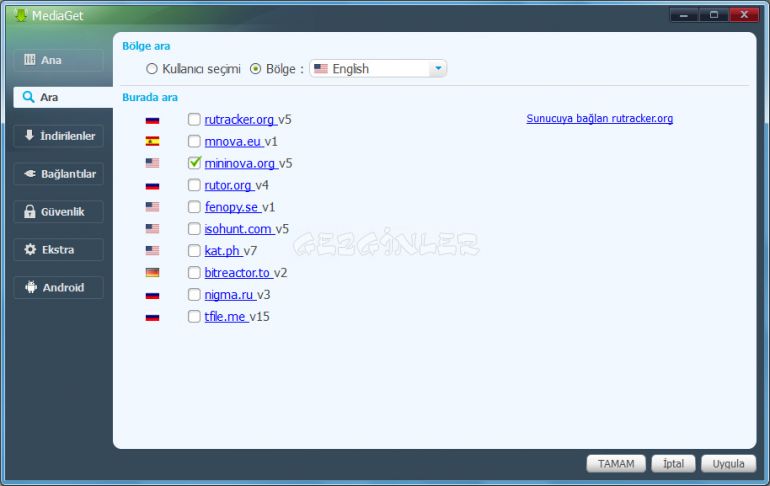Viewport: 770px width, 486px height.
Task: Open the Güvenlik settings tab
Action: [x=58, y=212]
